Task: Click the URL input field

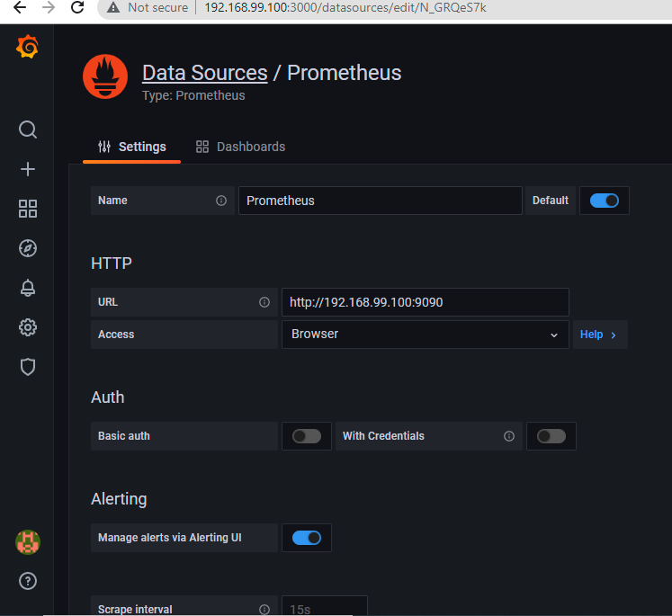Action: click(425, 302)
